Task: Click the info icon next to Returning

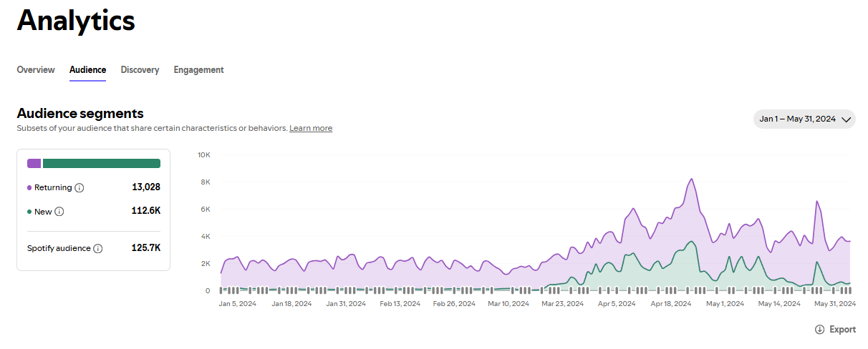Action: coord(79,188)
